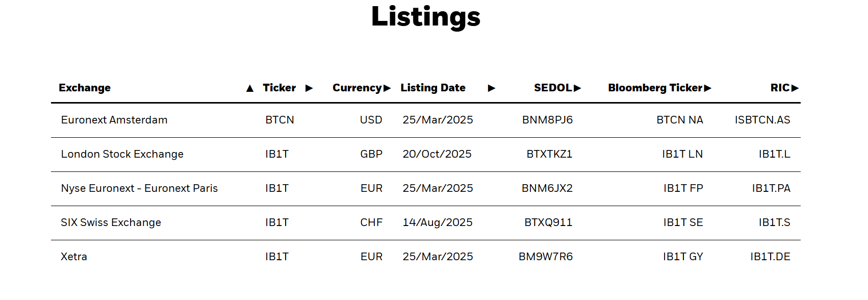Viewport: 868px width, 300px height.
Task: Click the Listing Date header label
Action: click(433, 88)
